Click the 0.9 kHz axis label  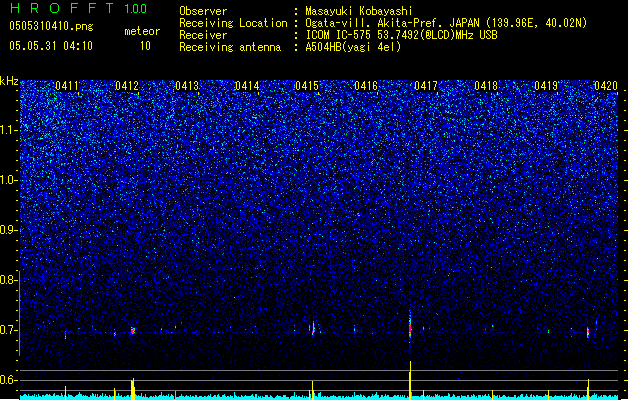click(x=8, y=230)
